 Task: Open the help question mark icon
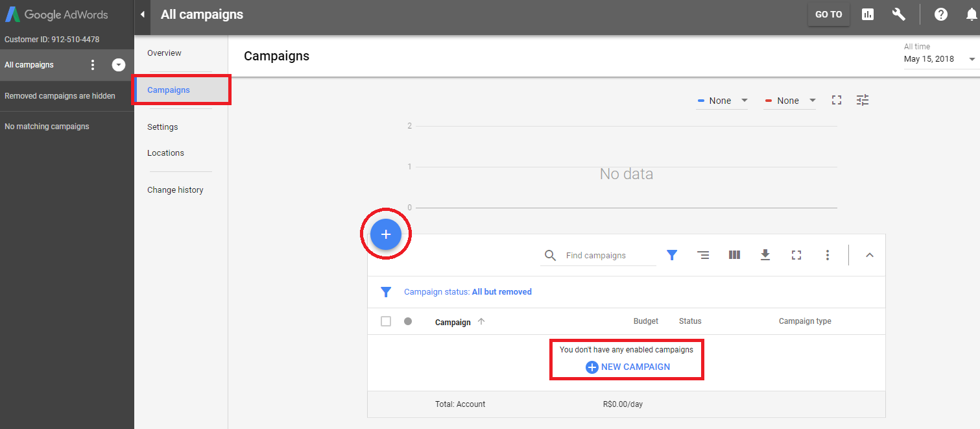(x=940, y=14)
